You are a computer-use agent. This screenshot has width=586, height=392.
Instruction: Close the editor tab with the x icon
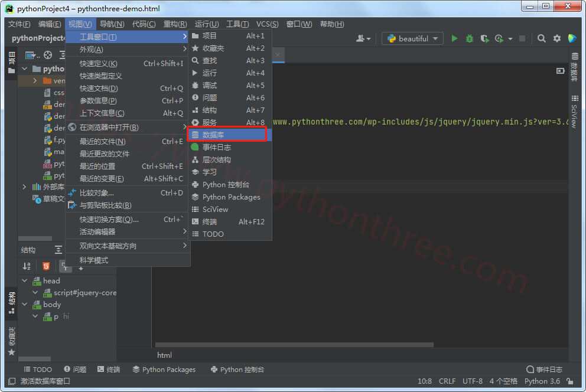(x=277, y=55)
